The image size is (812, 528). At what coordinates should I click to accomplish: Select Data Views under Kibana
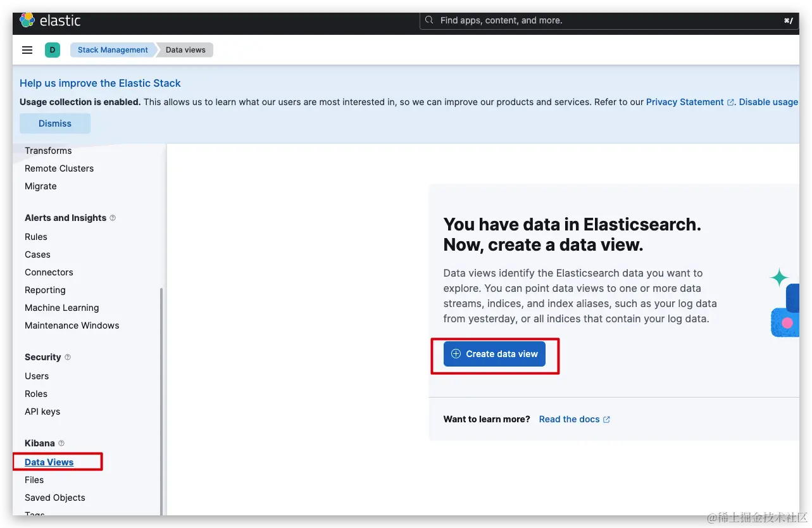(x=49, y=462)
